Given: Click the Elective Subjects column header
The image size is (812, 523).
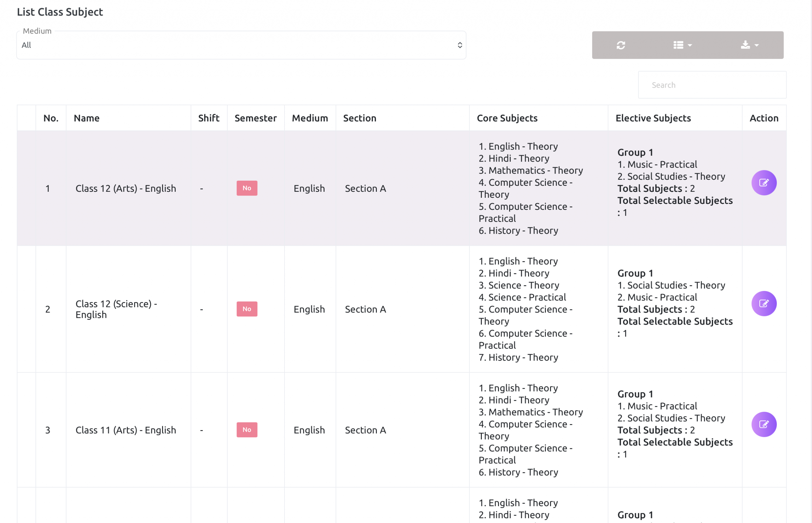Looking at the screenshot, I should click(x=653, y=118).
